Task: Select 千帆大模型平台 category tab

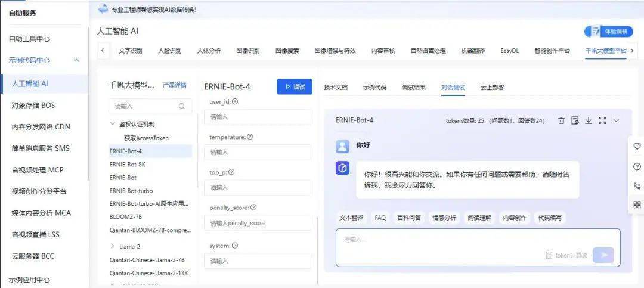Action: pyautogui.click(x=606, y=51)
